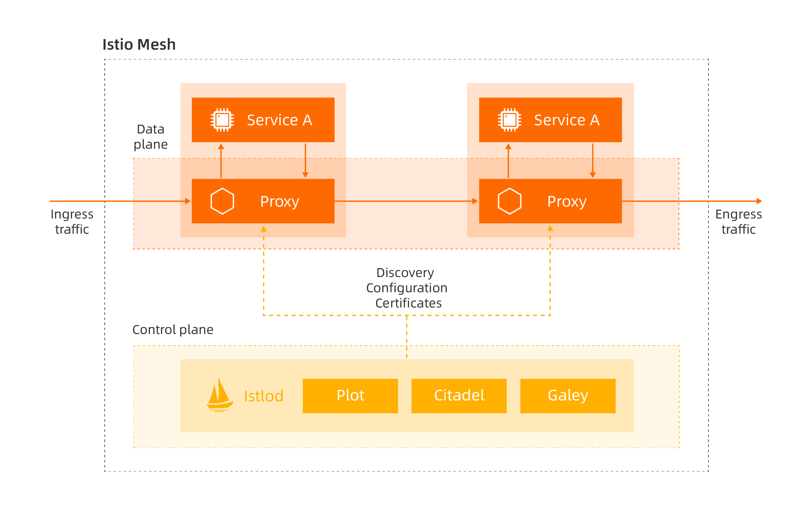The width and height of the screenshot is (812, 508).
Task: Click the Control plane label
Action: (x=173, y=330)
